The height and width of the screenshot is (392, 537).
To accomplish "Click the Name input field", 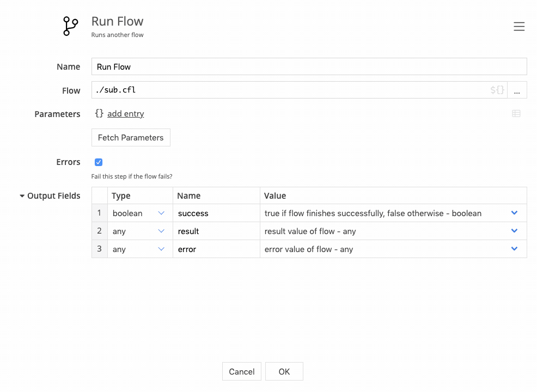I will [309, 66].
